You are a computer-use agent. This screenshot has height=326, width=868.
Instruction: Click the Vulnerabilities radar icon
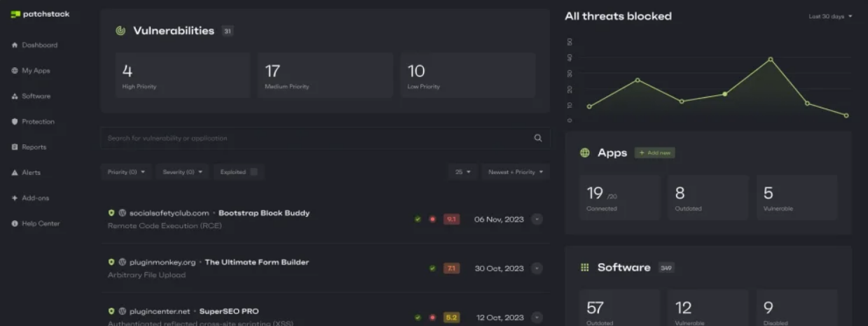(120, 31)
